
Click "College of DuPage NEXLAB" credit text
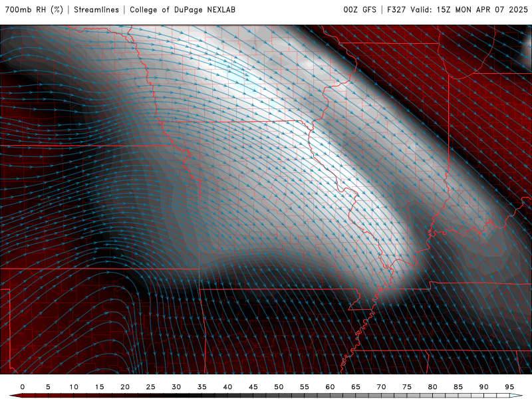(x=182, y=10)
